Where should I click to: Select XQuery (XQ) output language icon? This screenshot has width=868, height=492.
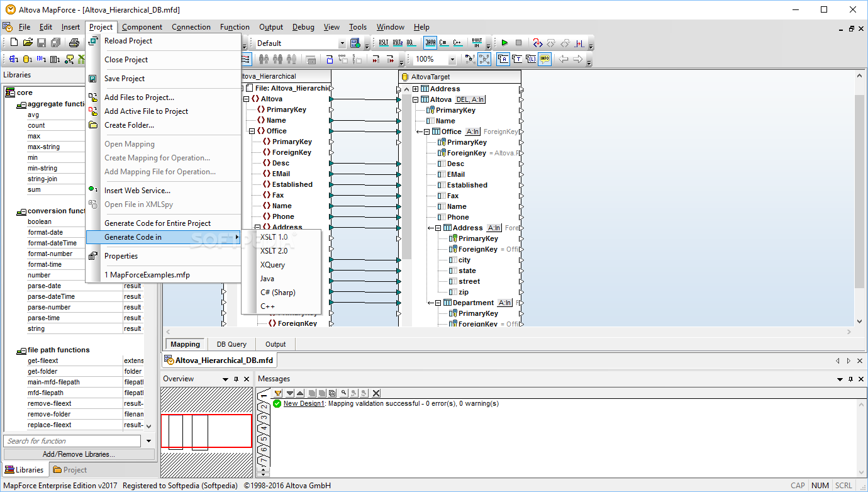(x=411, y=43)
